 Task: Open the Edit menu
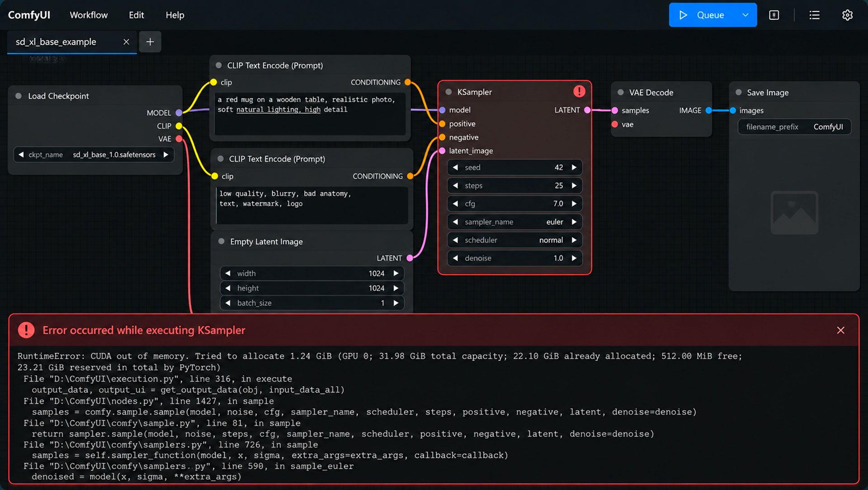(x=136, y=15)
